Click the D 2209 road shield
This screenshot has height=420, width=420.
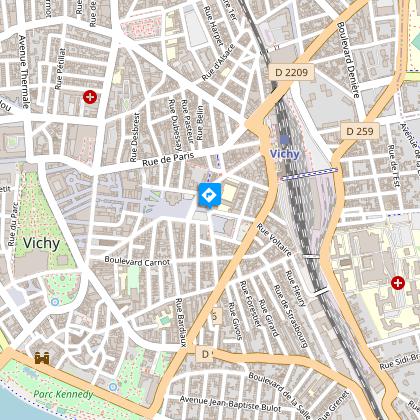click(x=291, y=72)
